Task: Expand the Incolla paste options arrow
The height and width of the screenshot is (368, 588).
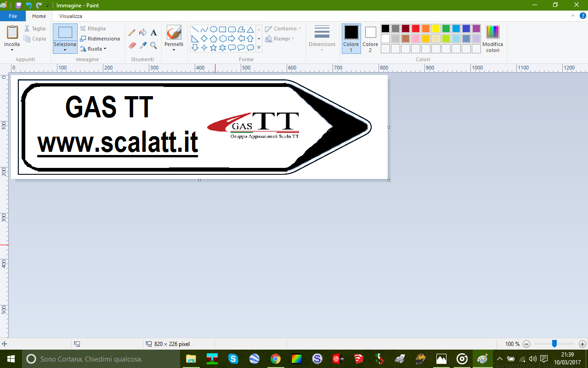Action: tap(12, 50)
